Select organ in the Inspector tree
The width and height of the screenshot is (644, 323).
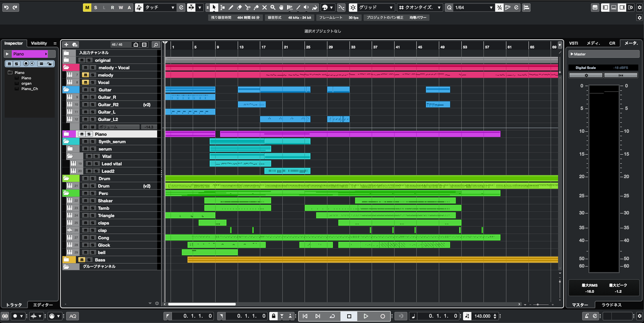coord(26,83)
